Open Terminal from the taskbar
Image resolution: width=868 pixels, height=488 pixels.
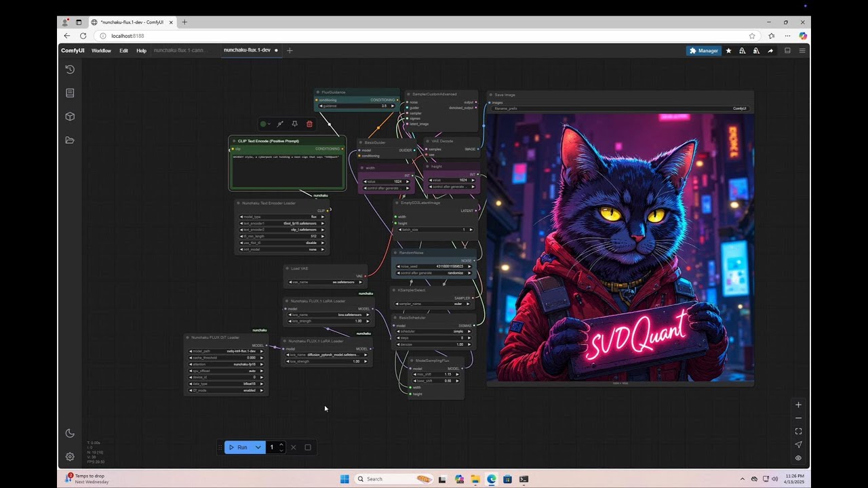524,479
